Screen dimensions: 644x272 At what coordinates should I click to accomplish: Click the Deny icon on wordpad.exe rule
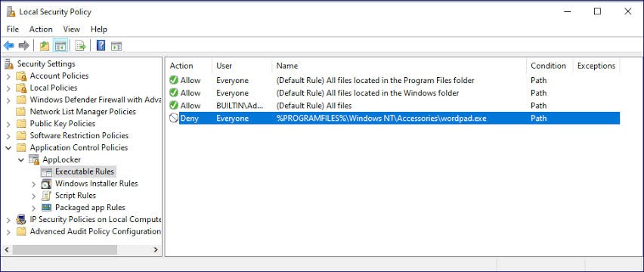pos(174,118)
